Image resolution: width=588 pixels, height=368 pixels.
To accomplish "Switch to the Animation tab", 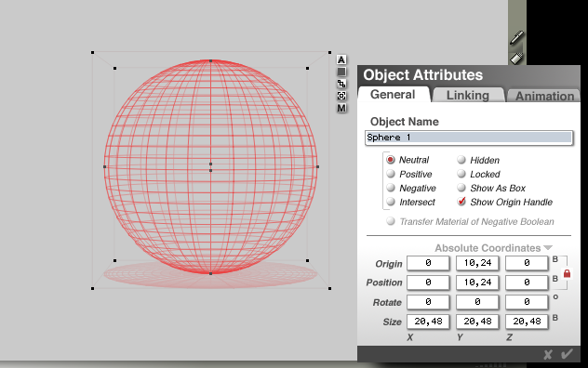I will [x=544, y=96].
